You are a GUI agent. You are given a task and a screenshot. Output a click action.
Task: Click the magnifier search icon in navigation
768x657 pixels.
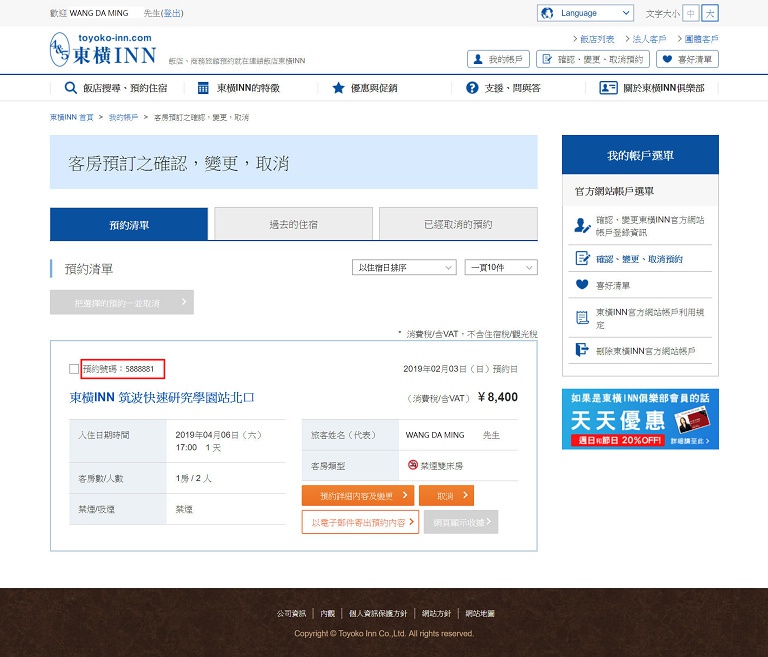point(71,88)
